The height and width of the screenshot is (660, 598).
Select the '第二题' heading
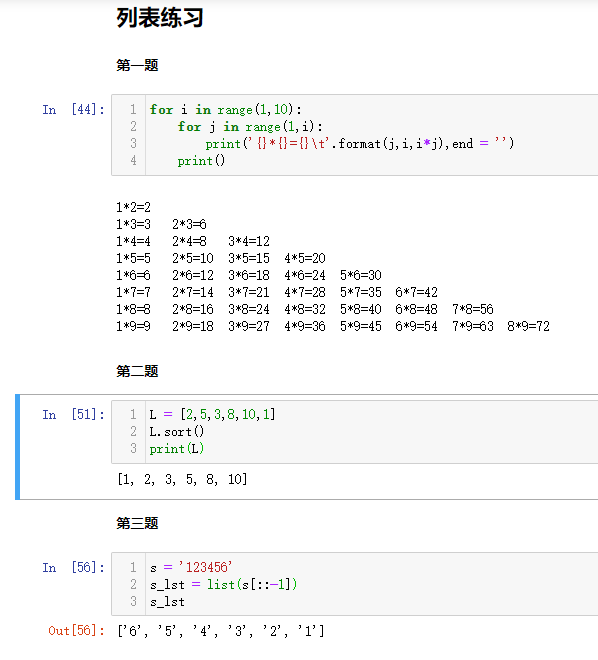point(137,371)
